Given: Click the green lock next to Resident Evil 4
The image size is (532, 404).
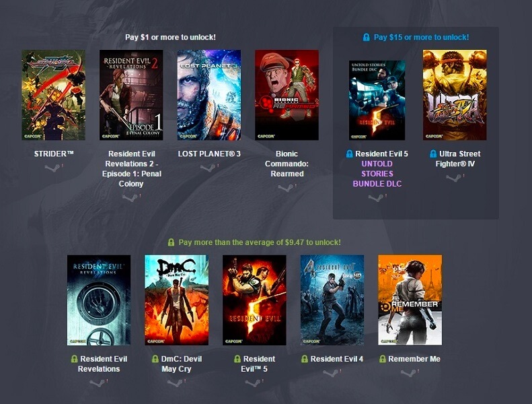Looking at the screenshot, I should (305, 359).
